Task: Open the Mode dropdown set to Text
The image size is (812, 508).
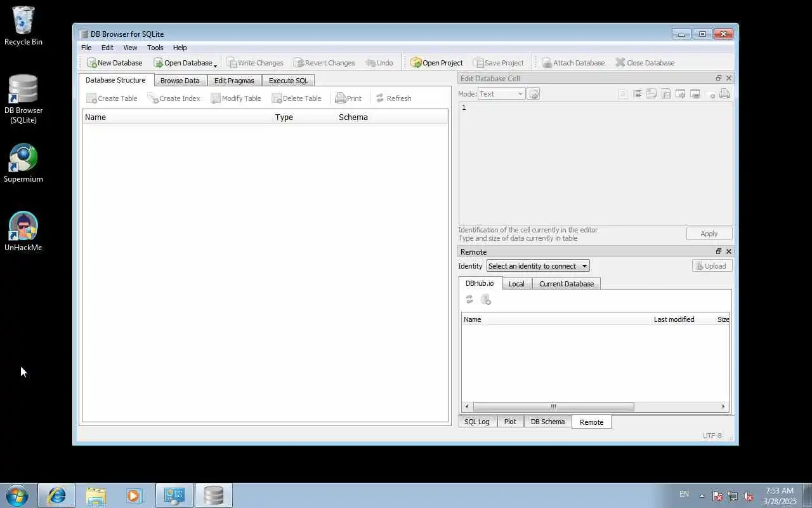Action: [501, 94]
